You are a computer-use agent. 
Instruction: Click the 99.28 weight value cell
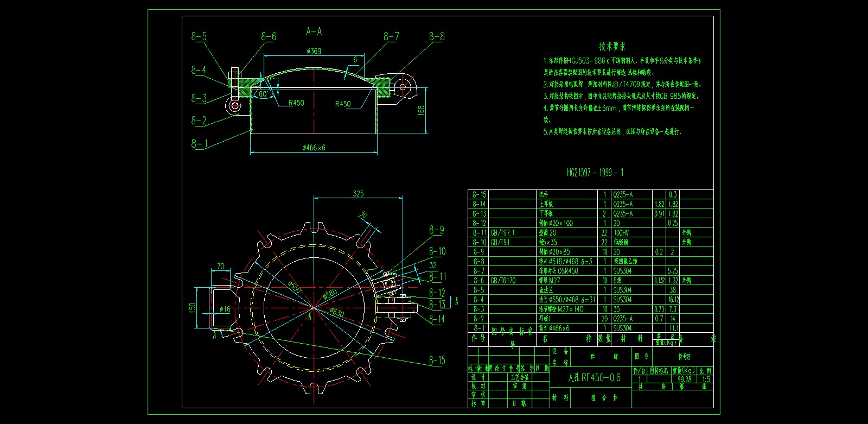[x=685, y=379]
